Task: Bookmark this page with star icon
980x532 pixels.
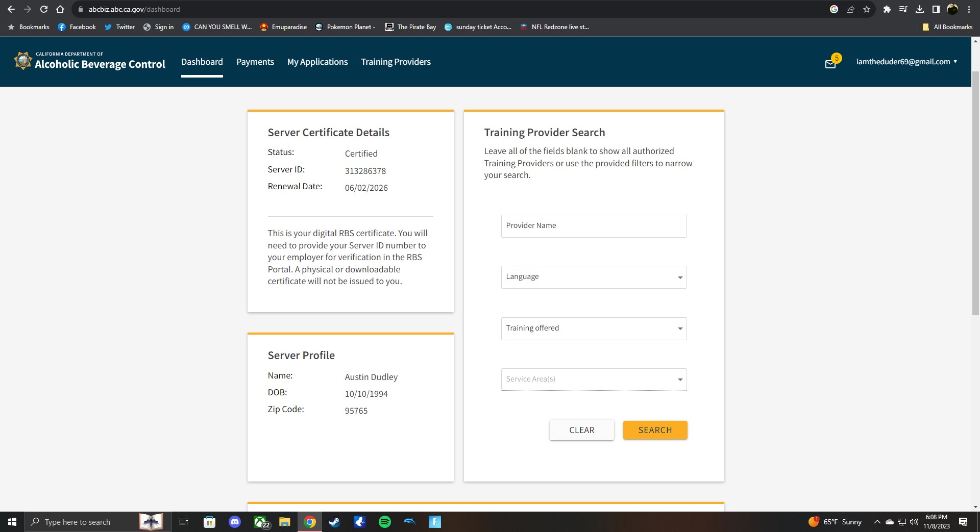Action: tap(867, 9)
